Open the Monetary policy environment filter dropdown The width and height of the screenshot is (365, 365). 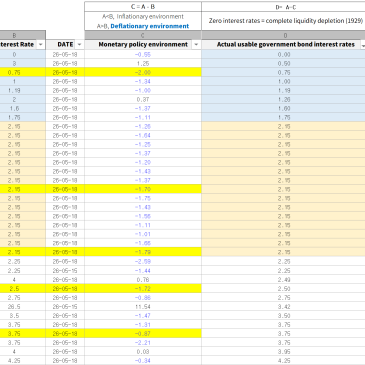(196, 44)
